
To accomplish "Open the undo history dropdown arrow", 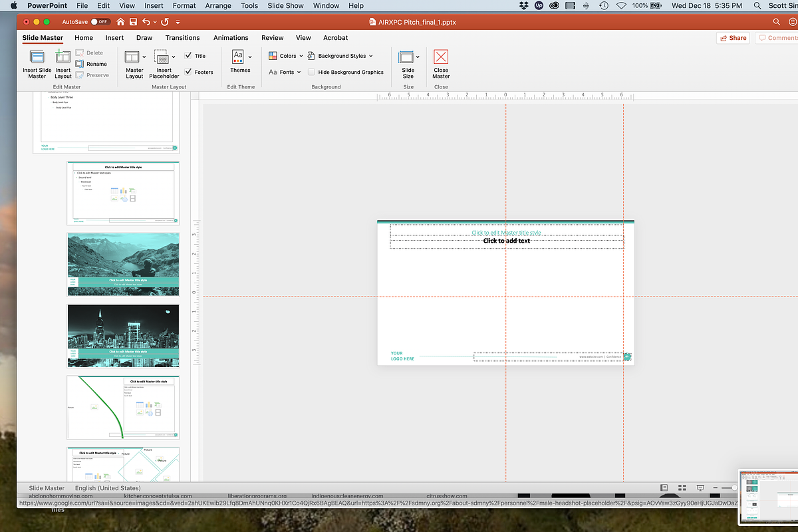I will 154,23.
